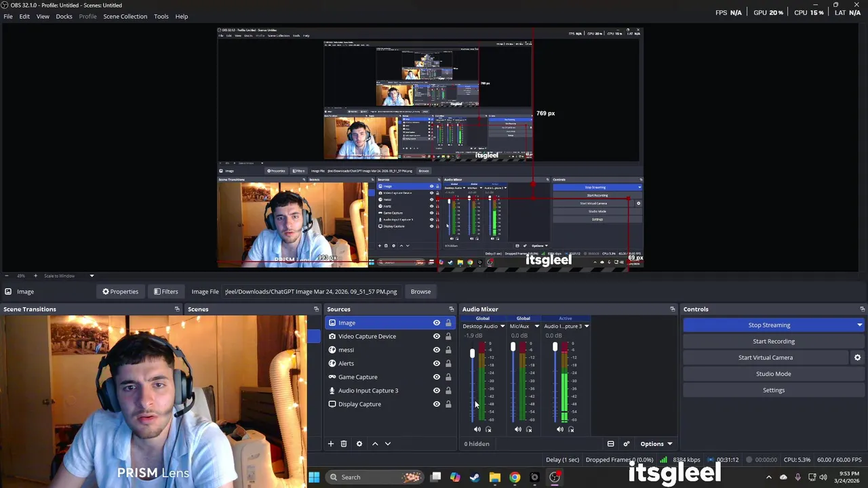Browse for an image file
This screenshot has height=488, width=868.
pos(420,291)
